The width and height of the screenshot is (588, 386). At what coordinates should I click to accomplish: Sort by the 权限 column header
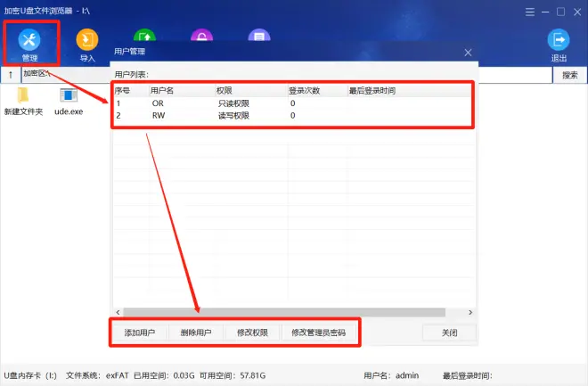tap(251, 90)
